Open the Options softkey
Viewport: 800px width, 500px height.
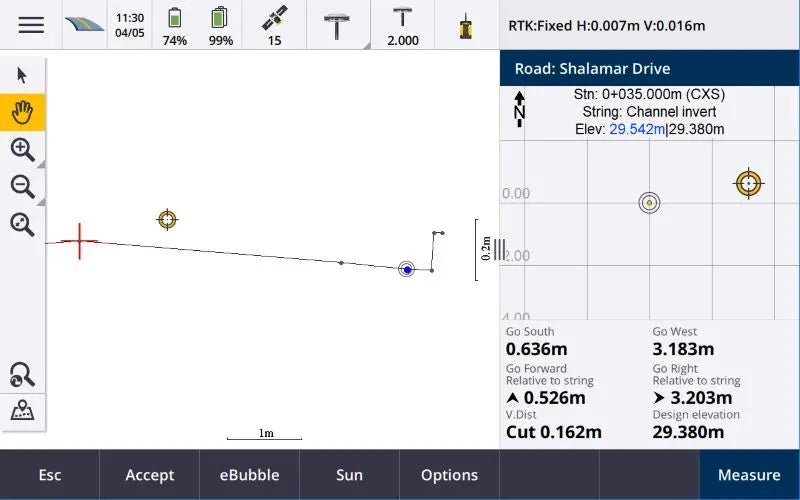(449, 475)
